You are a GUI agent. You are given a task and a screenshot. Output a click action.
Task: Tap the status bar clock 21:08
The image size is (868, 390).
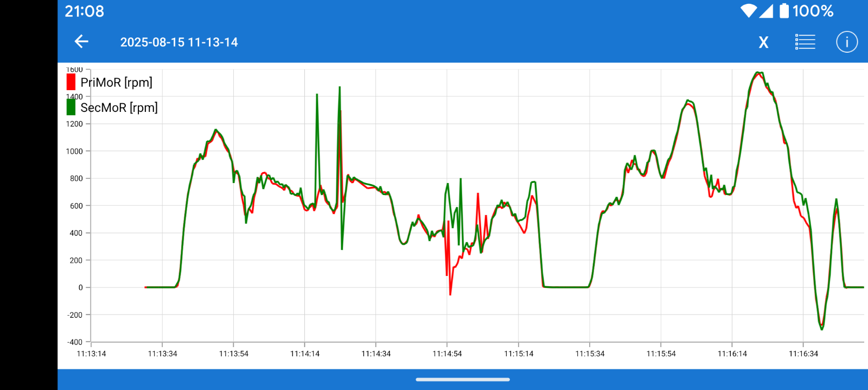tap(85, 11)
